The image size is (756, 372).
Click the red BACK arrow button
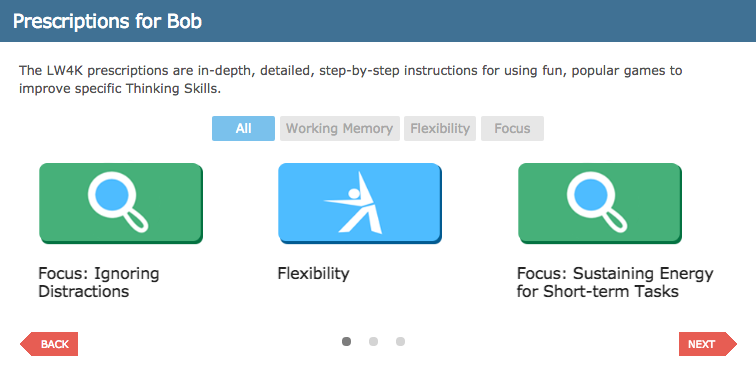click(x=49, y=344)
